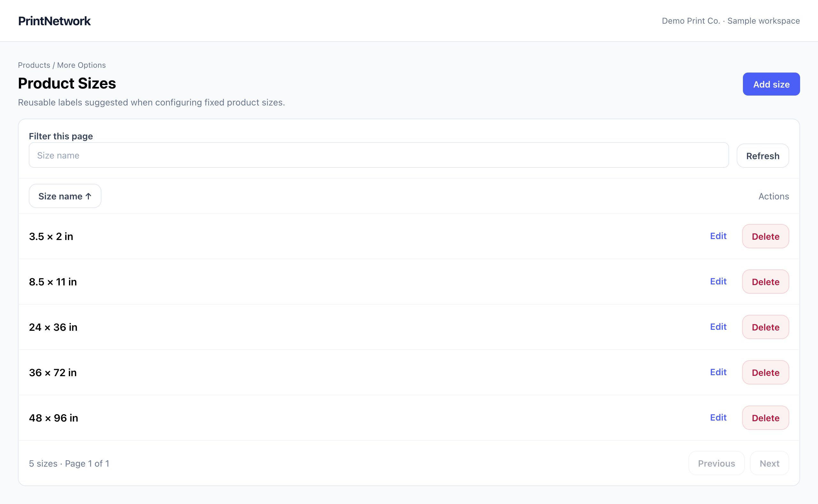The image size is (818, 504).
Task: Click the '5 sizes · Page 1 of 1' text
Action: pyautogui.click(x=69, y=463)
